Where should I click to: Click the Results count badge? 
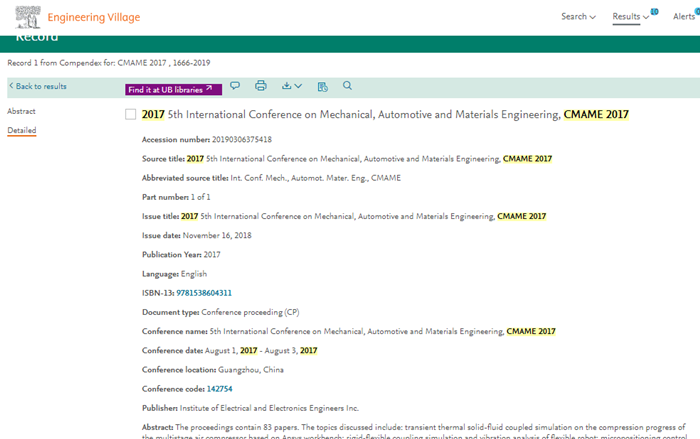tap(654, 12)
